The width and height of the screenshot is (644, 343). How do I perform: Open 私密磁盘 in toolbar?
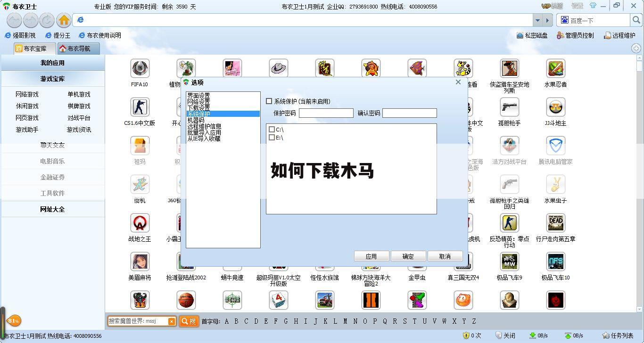(x=532, y=35)
